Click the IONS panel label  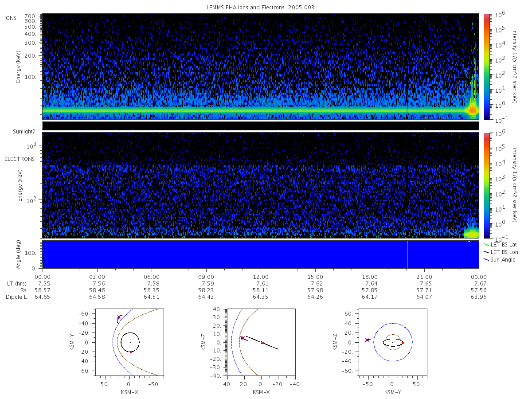pos(11,18)
